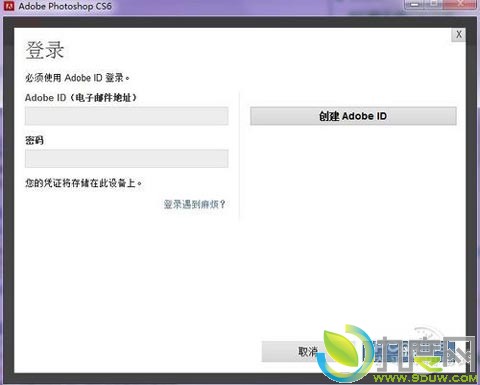The height and width of the screenshot is (385, 480).
Task: Click the 必须使用 Adobe ID 登录 text
Action: click(77, 78)
